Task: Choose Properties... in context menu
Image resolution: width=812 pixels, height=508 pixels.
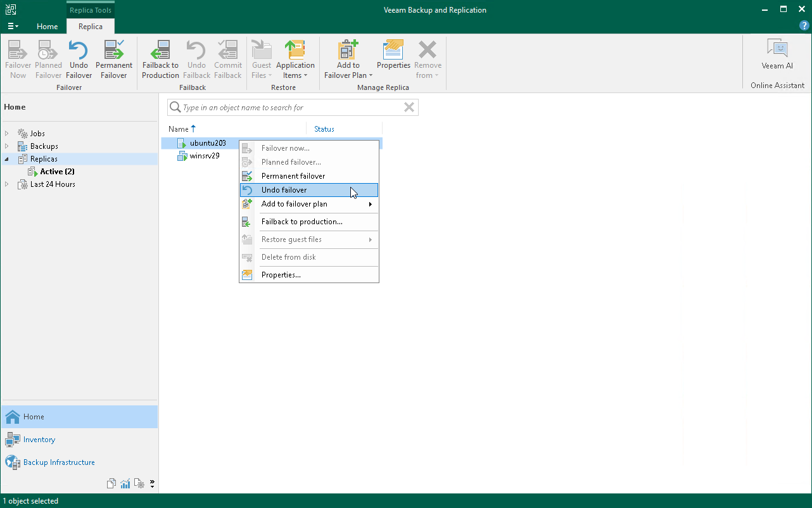Action: [309, 275]
